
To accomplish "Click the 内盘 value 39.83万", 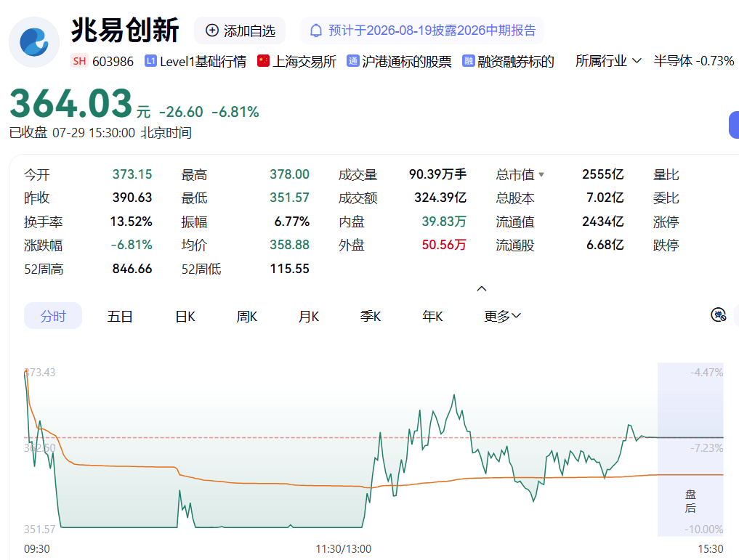I will point(444,222).
